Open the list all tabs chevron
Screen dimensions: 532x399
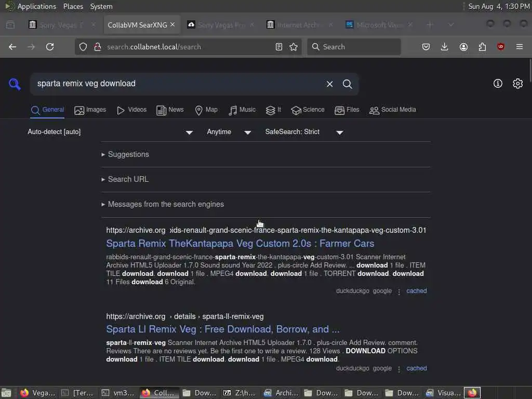451,25
